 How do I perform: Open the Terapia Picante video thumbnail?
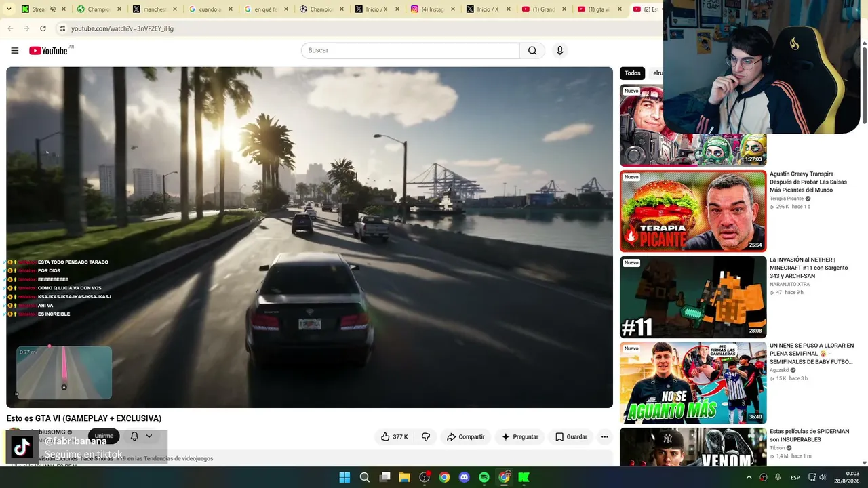tap(693, 211)
